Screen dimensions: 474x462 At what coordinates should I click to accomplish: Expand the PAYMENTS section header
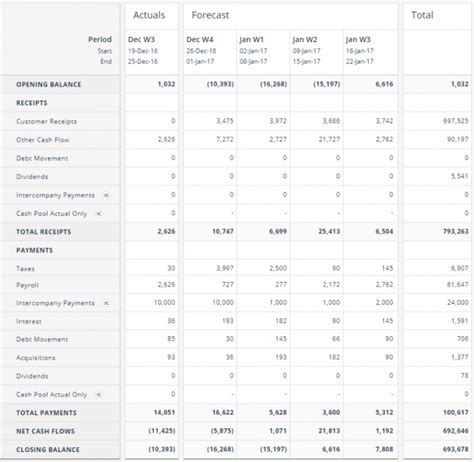tap(34, 250)
